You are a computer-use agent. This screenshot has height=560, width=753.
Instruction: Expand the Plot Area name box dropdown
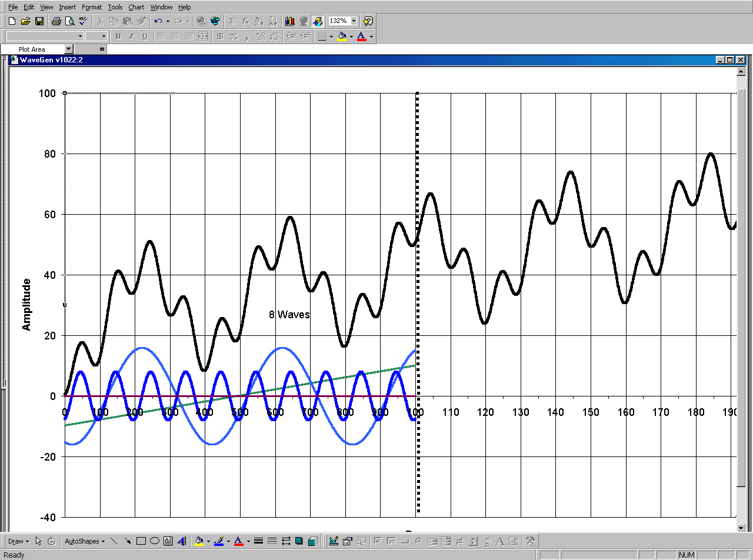point(69,49)
